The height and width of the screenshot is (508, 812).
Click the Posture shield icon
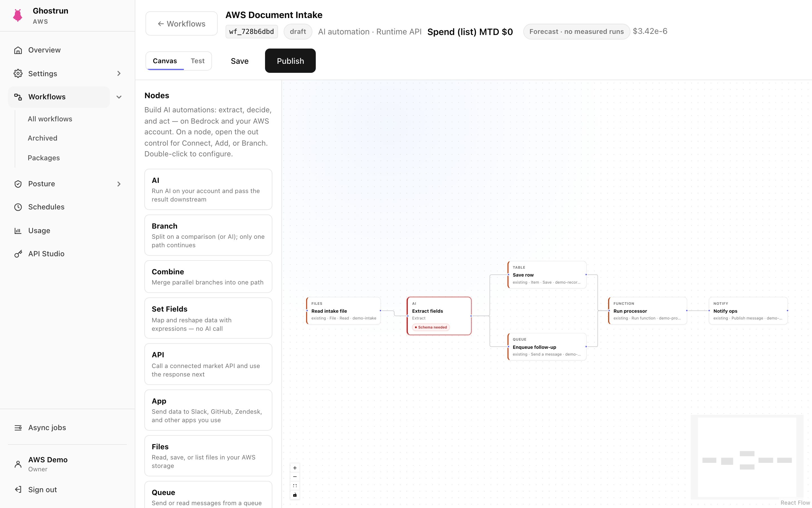point(18,184)
